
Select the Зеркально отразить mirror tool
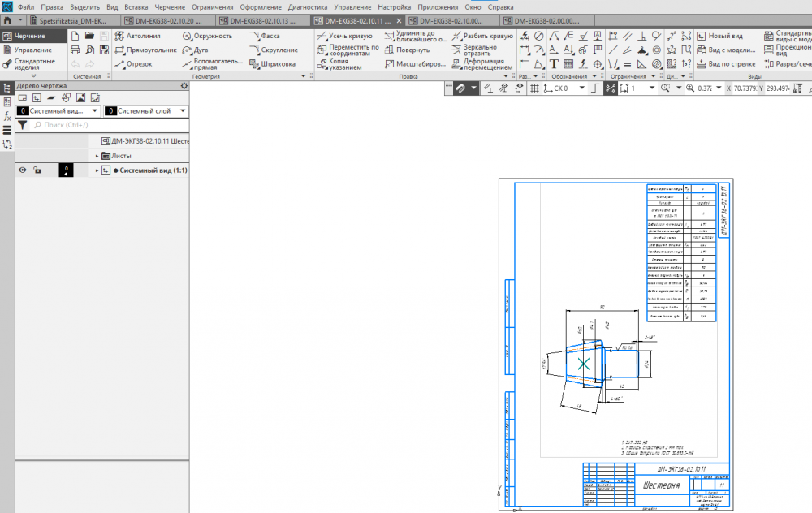pos(481,50)
